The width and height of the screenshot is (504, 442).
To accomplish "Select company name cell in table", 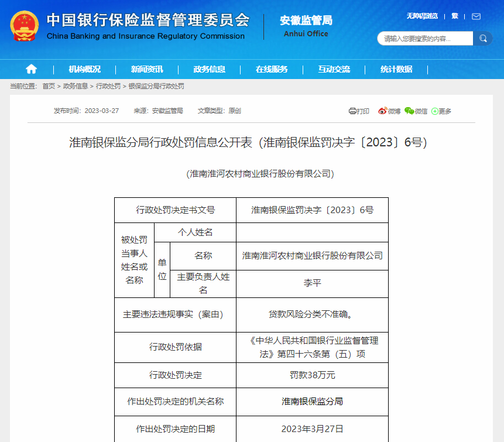I will (x=312, y=256).
